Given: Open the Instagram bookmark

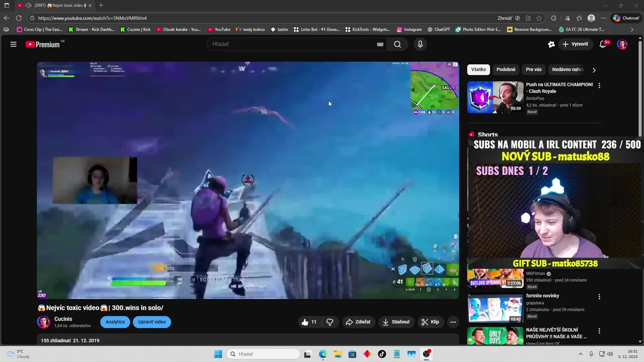Looking at the screenshot, I should (409, 30).
